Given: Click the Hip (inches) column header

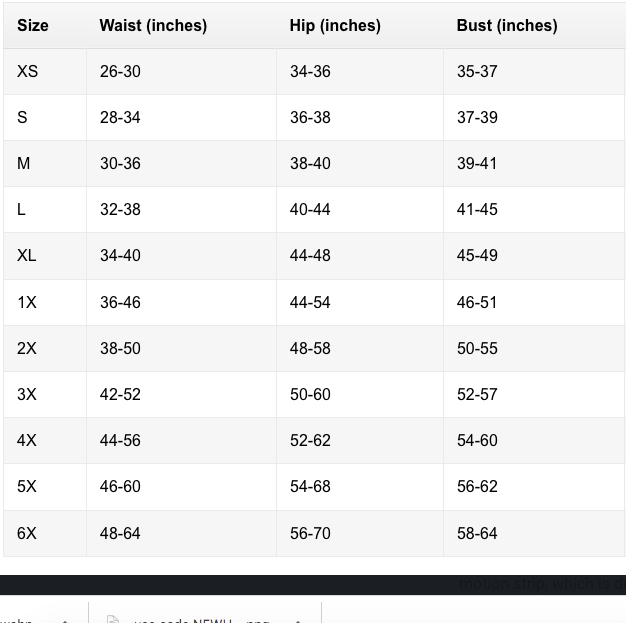Looking at the screenshot, I should click(x=335, y=26).
